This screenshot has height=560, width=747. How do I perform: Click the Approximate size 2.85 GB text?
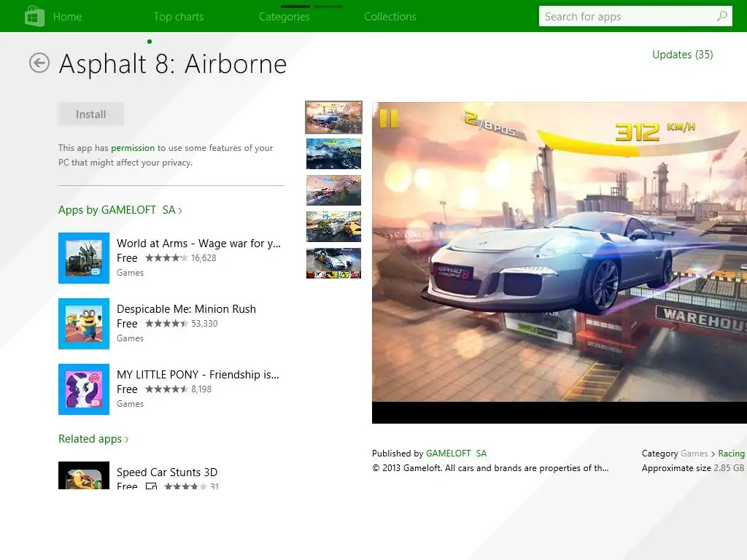pos(693,468)
